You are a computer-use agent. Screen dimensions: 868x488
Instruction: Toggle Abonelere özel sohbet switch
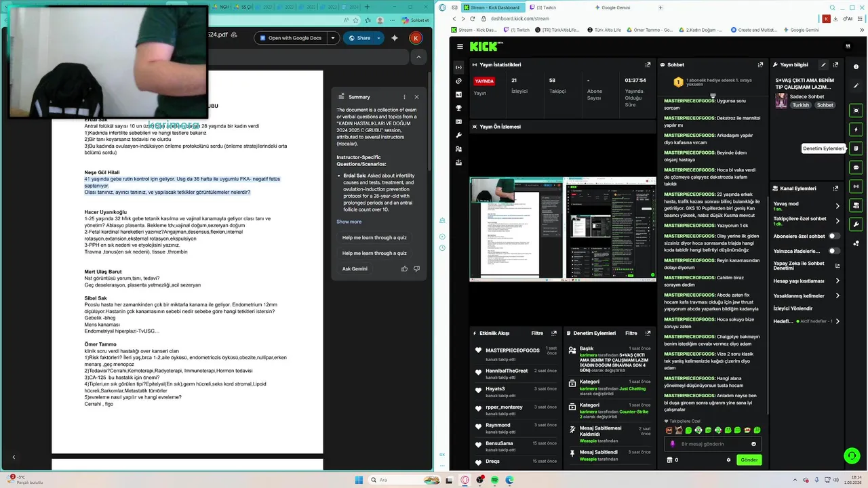coord(833,236)
